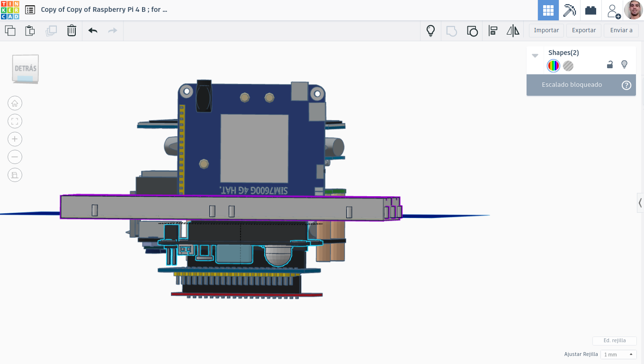Invite collaborators with add-person icon
This screenshot has height=364, width=644.
point(613,11)
